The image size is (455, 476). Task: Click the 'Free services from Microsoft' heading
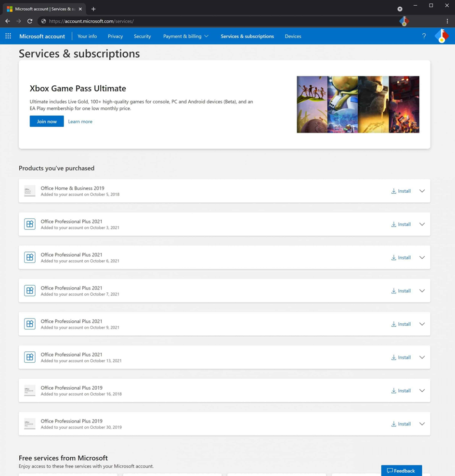click(63, 458)
